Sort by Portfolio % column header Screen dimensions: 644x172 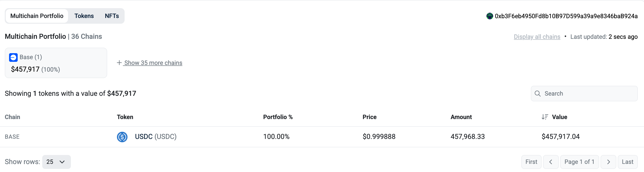278,117
